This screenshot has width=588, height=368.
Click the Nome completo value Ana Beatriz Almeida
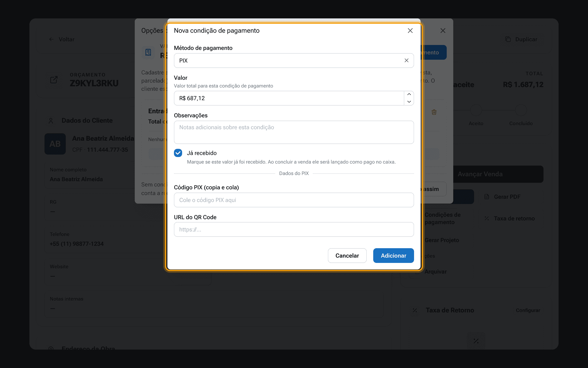pyautogui.click(x=76, y=179)
